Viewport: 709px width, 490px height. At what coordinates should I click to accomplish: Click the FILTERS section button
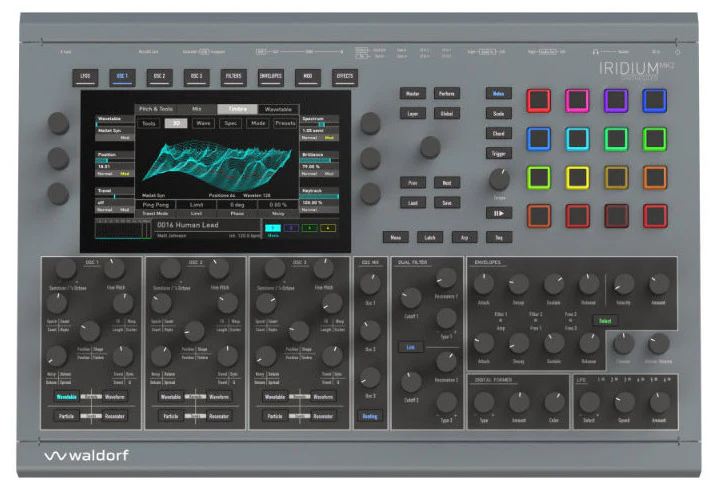tap(233, 77)
